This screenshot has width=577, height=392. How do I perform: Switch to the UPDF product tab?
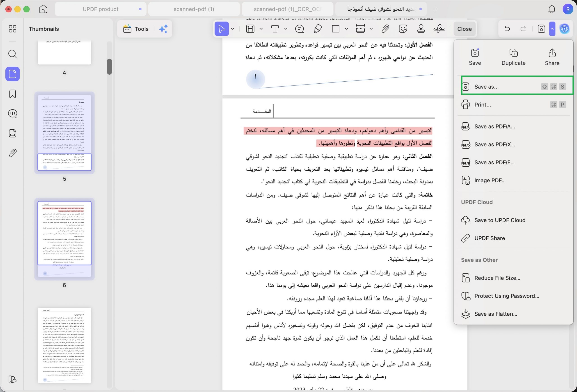tap(101, 9)
